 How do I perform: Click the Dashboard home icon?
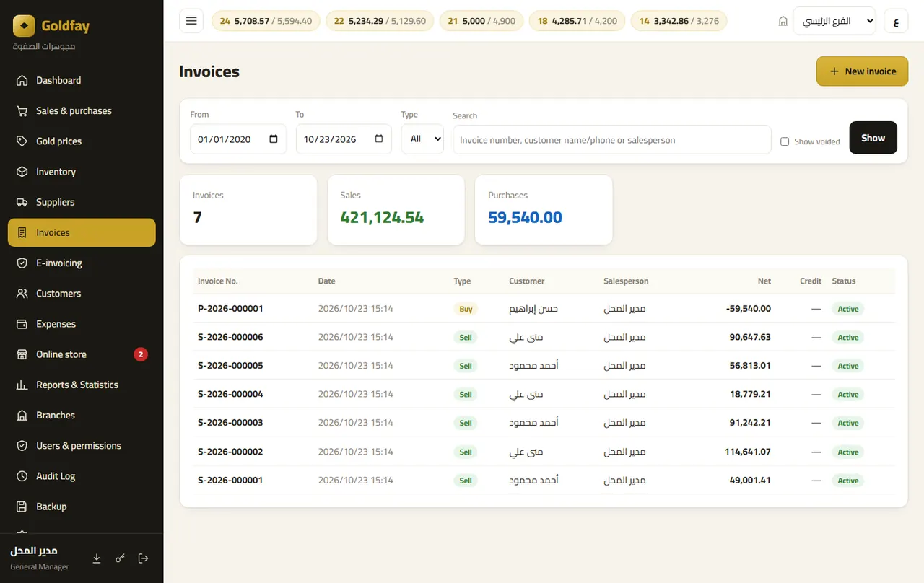(22, 80)
